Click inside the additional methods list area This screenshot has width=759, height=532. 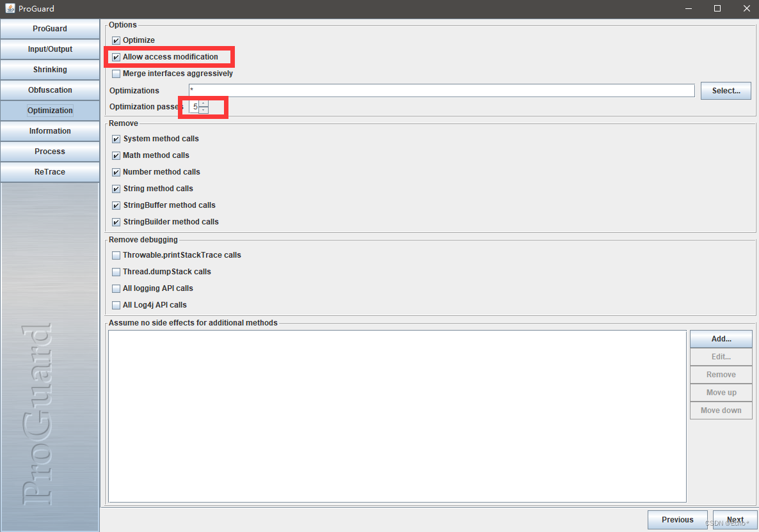click(397, 416)
